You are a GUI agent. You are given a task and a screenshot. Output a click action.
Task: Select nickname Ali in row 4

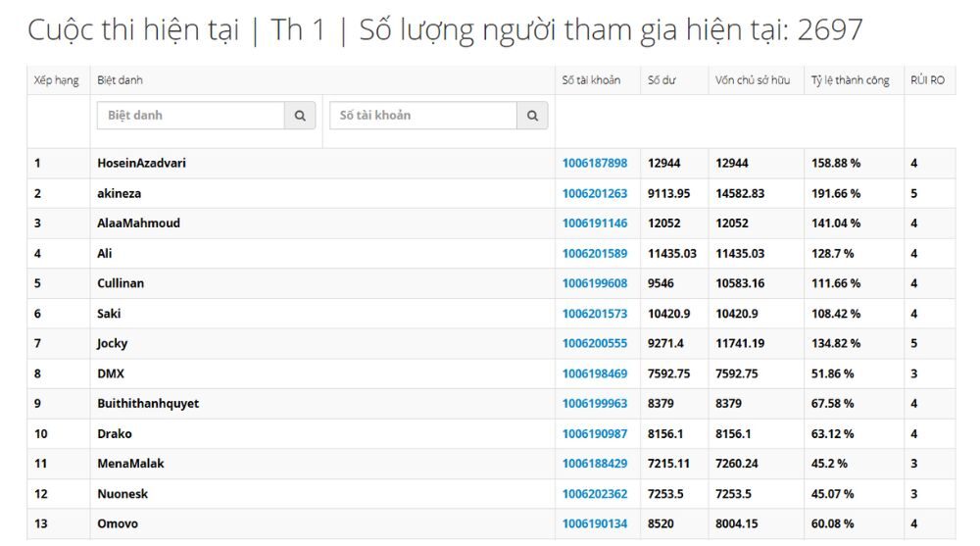pyautogui.click(x=105, y=253)
